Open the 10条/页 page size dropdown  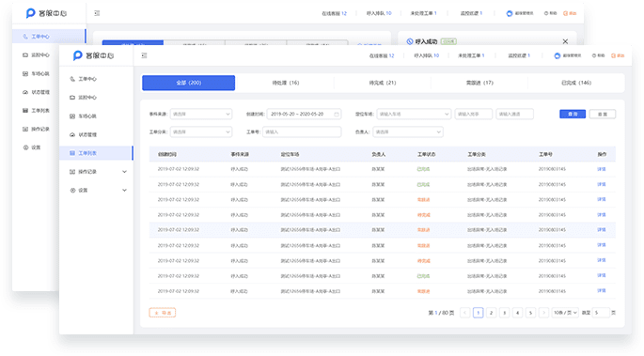(565, 313)
